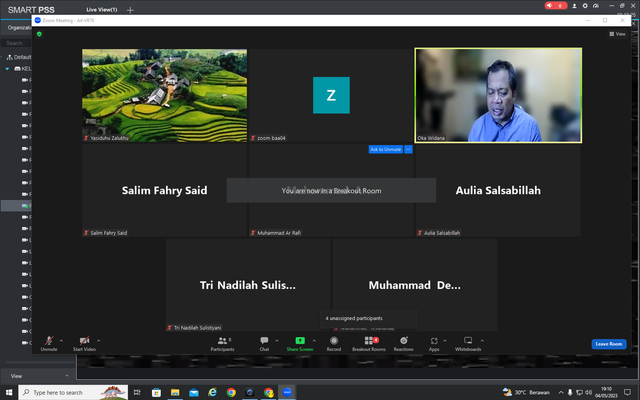Click the Start Video camera icon

84,341
